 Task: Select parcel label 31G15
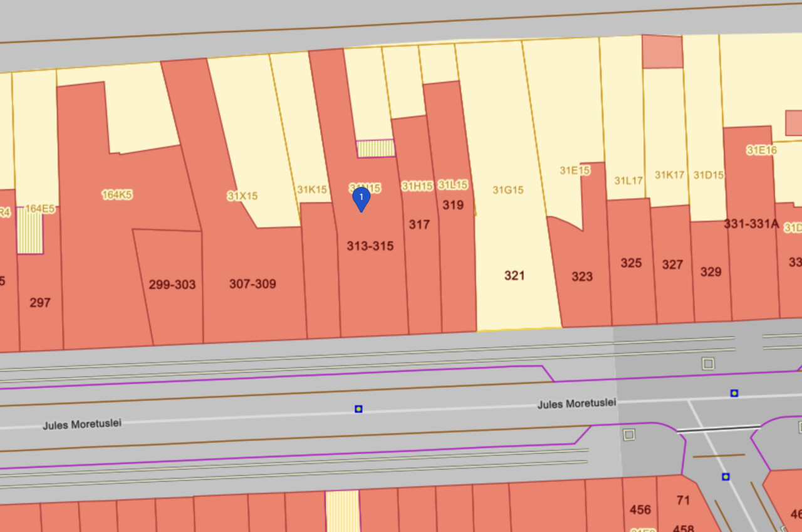point(508,190)
